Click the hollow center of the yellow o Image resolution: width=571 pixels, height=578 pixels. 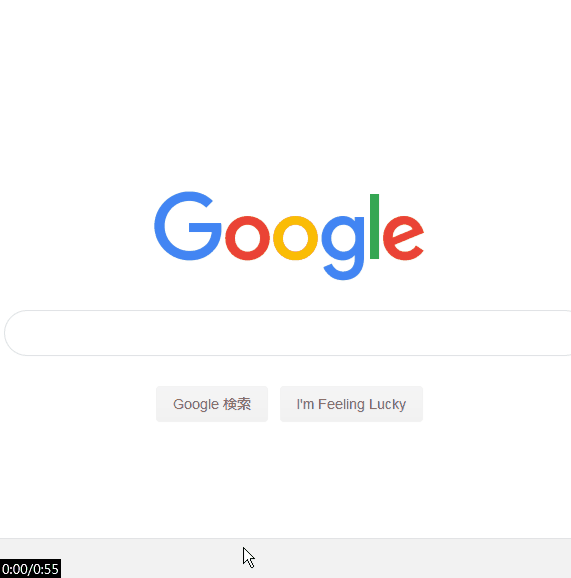pos(295,238)
